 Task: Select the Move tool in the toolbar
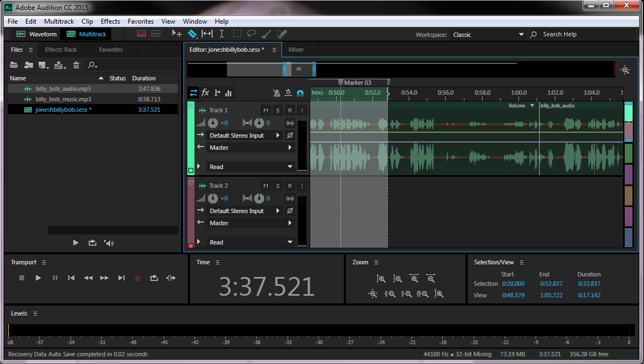[177, 34]
